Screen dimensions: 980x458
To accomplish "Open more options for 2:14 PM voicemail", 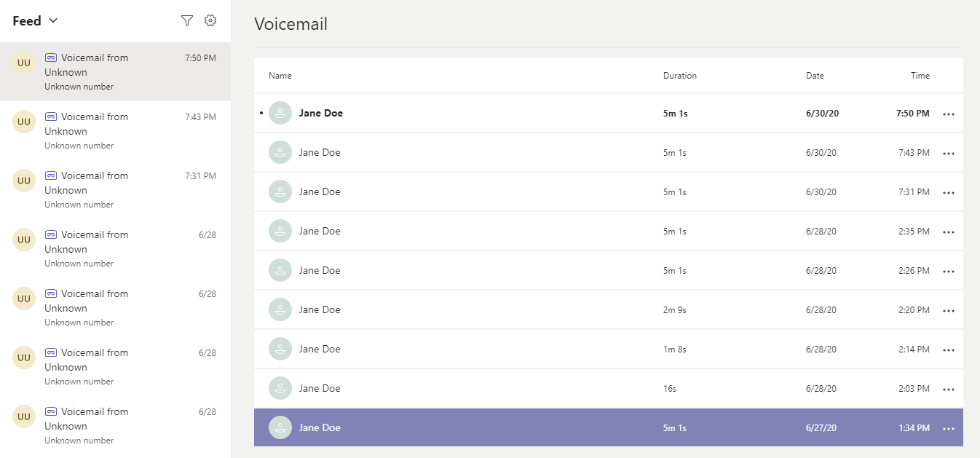I will [948, 350].
